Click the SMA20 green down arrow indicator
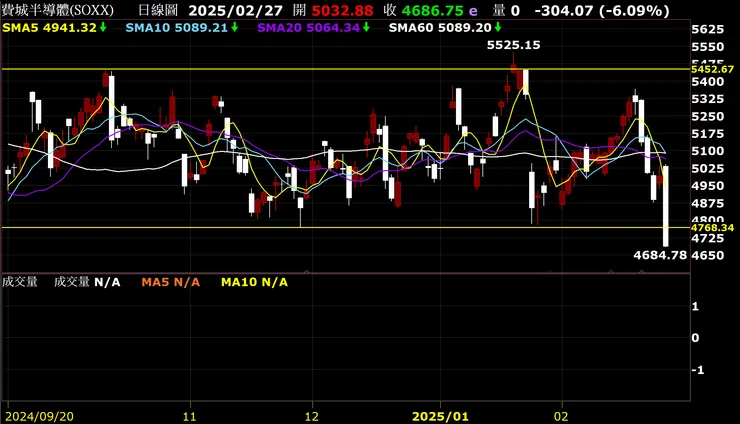740x424 pixels. (366, 28)
